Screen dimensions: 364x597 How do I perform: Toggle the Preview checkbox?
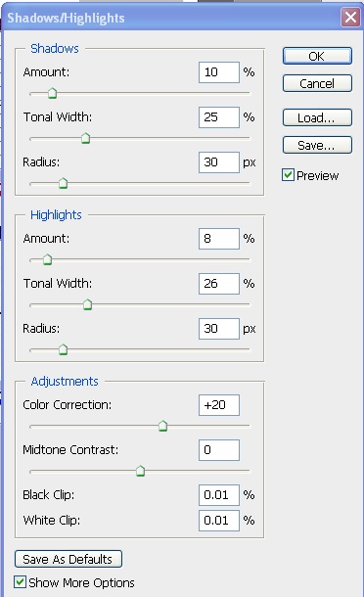[x=289, y=175]
